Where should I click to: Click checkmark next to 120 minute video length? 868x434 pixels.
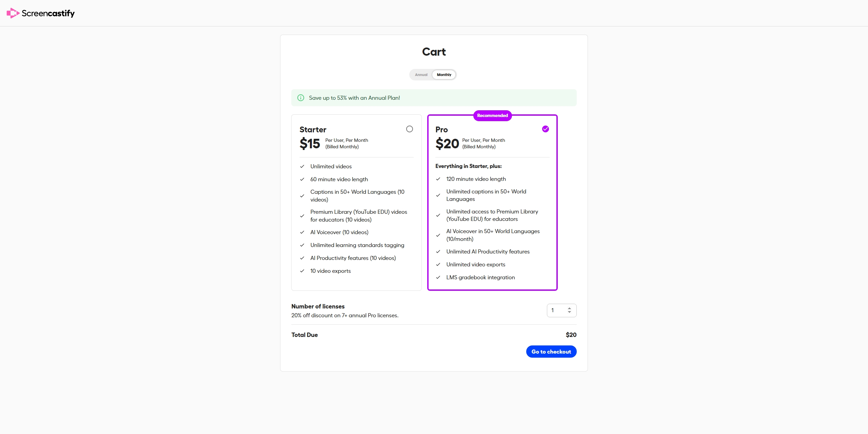click(x=438, y=179)
